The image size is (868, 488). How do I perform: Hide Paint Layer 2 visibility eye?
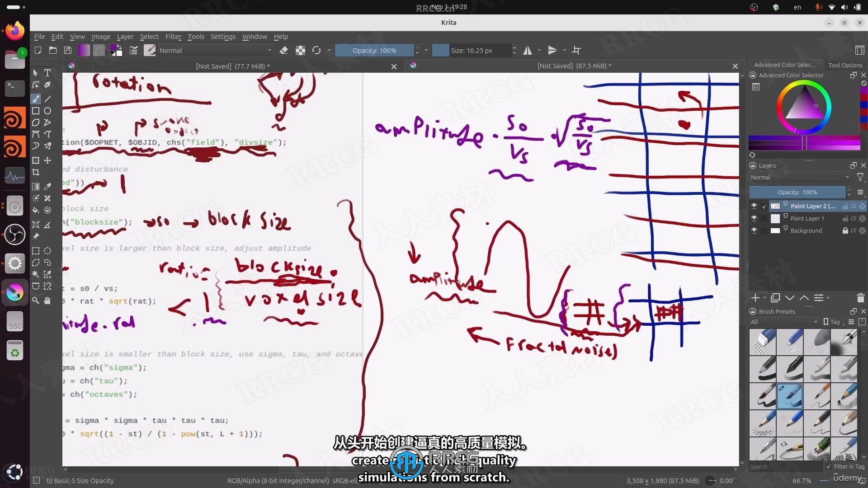[x=754, y=206]
